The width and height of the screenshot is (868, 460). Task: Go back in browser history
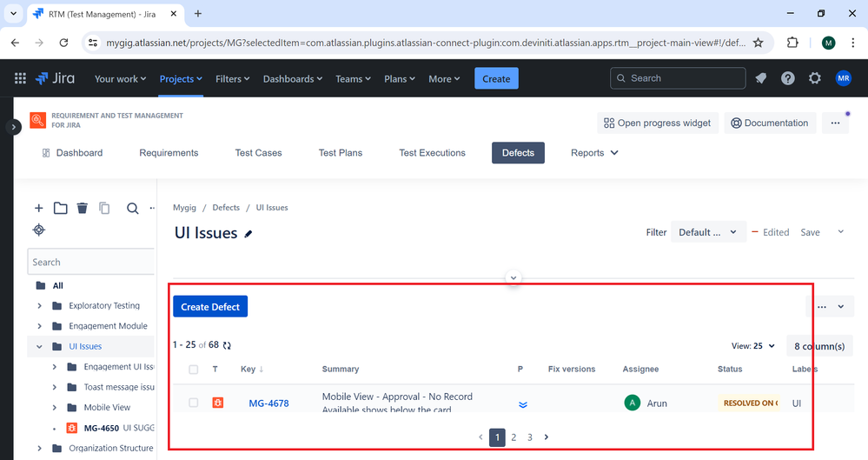[x=15, y=43]
